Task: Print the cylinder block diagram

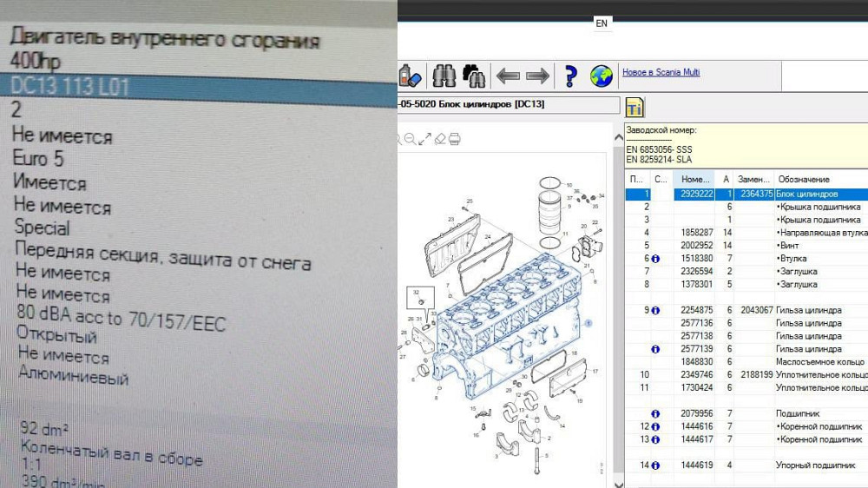Action: (x=455, y=139)
